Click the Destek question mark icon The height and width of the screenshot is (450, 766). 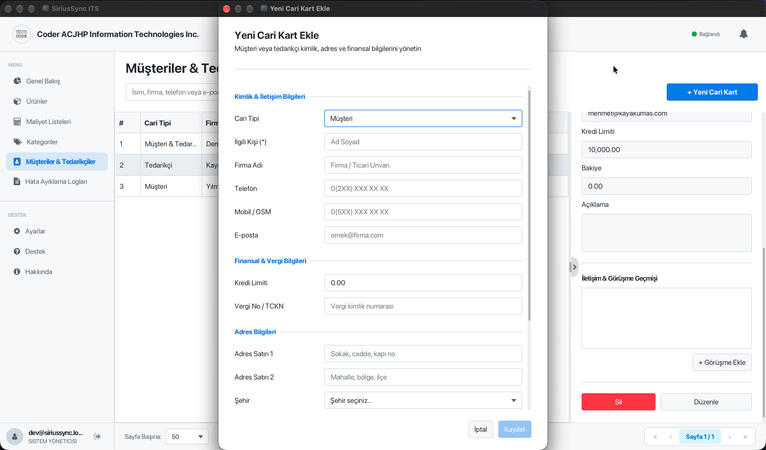tap(17, 251)
